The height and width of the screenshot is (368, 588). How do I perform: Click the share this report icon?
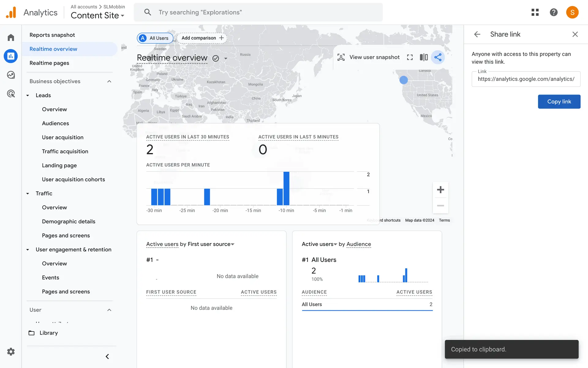click(x=438, y=57)
